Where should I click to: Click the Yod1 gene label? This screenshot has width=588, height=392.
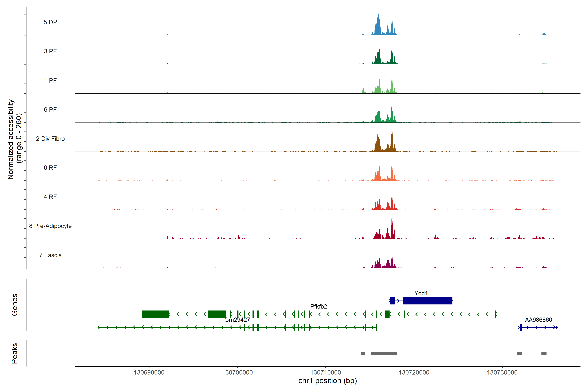[x=421, y=293]
